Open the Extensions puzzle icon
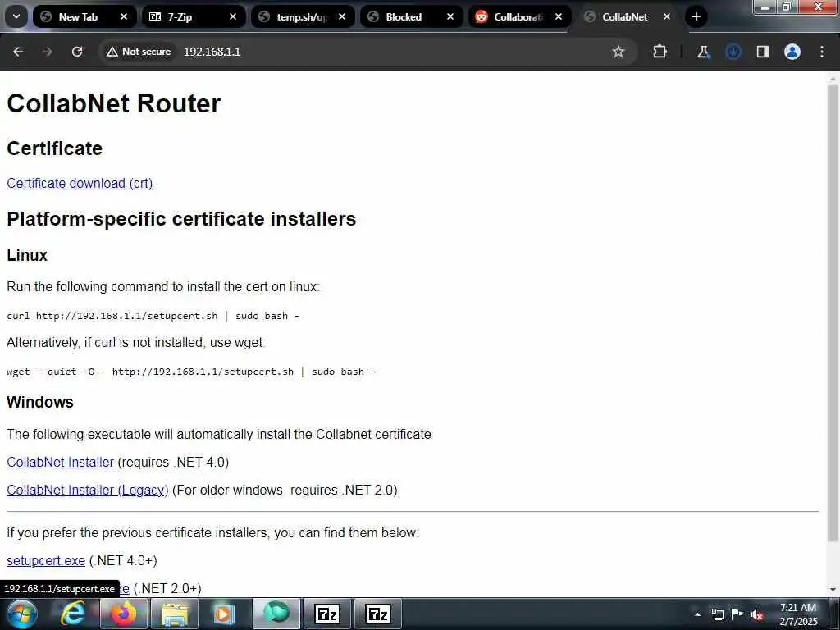840x630 pixels. [x=660, y=52]
